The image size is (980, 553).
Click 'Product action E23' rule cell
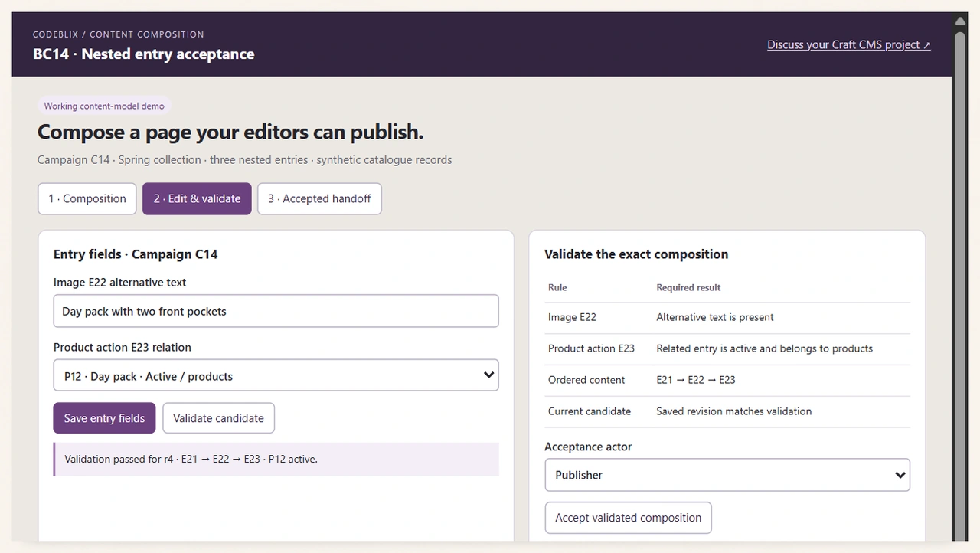tap(591, 348)
